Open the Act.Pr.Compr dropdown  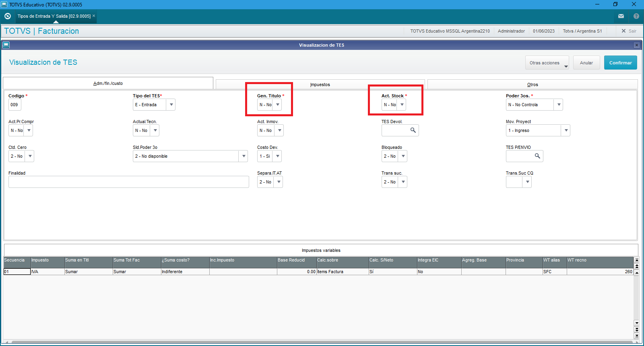21,130
